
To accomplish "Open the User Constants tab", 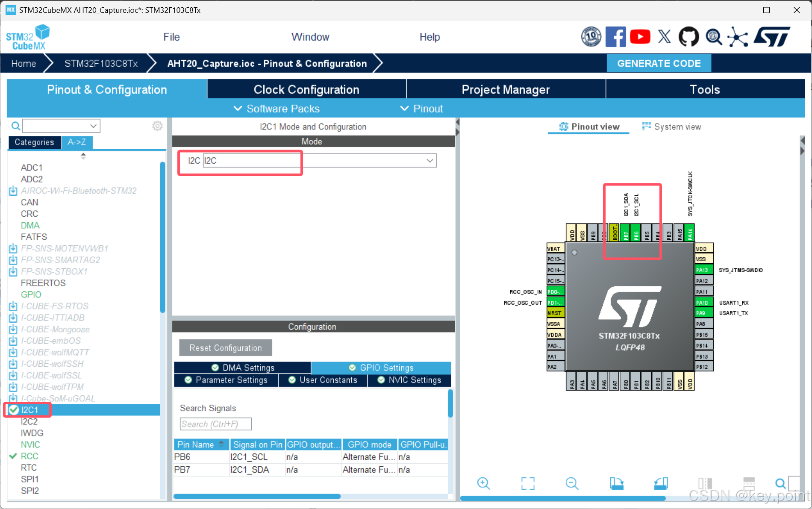I will point(323,380).
